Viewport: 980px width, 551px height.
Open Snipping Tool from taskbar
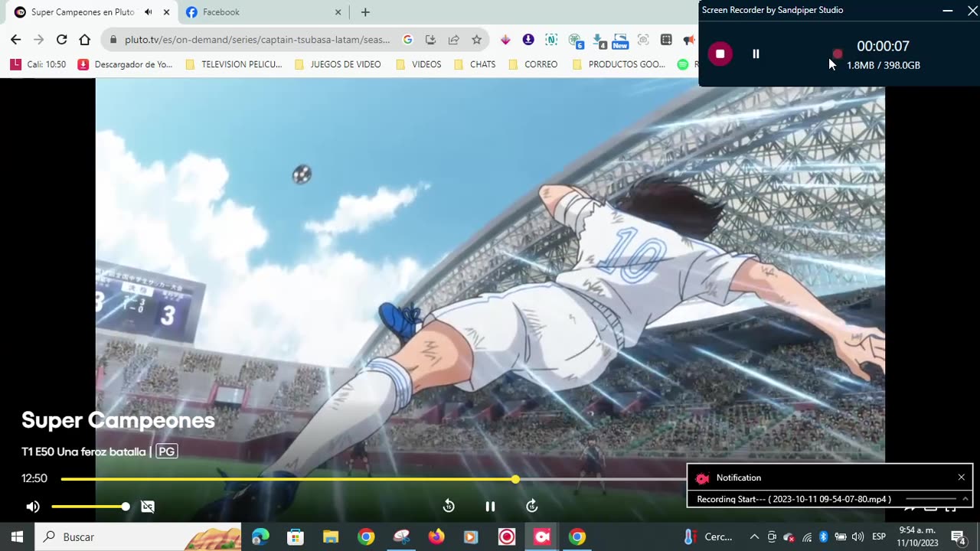(x=401, y=537)
